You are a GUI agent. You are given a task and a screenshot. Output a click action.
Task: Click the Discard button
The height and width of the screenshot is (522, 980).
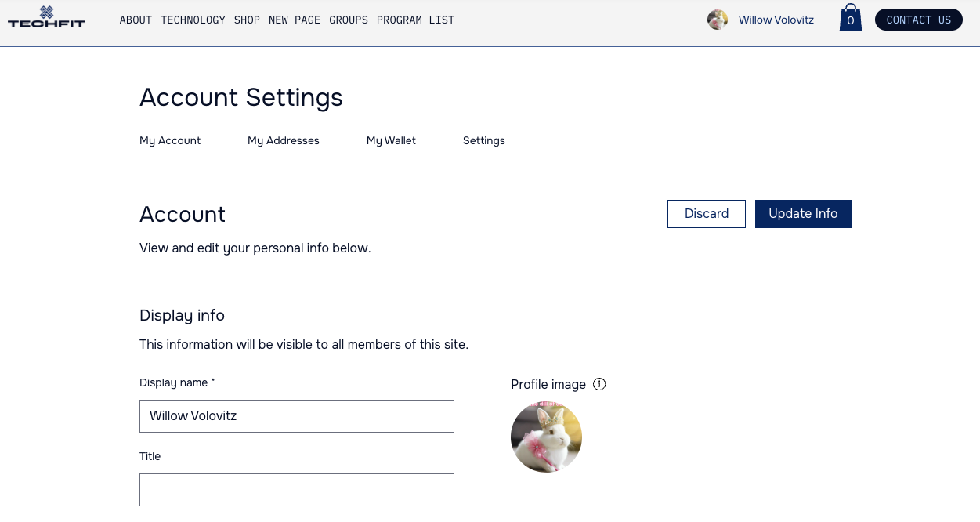point(706,213)
